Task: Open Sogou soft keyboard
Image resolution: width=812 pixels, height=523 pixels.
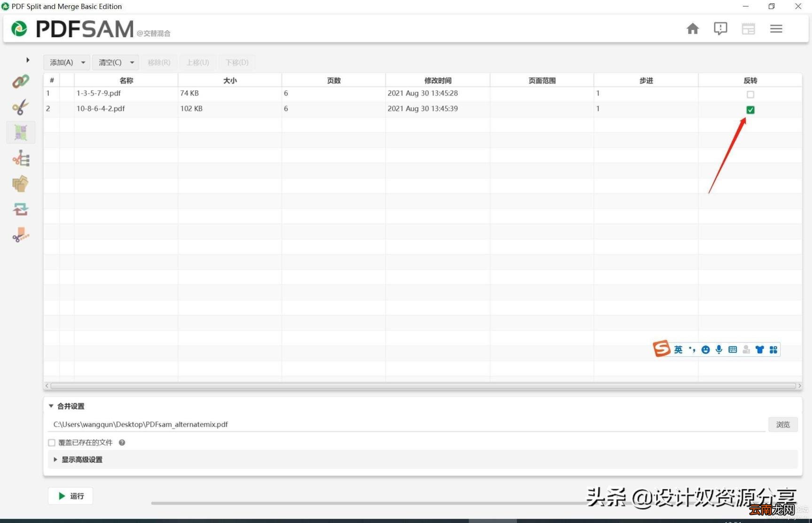Action: click(x=733, y=349)
